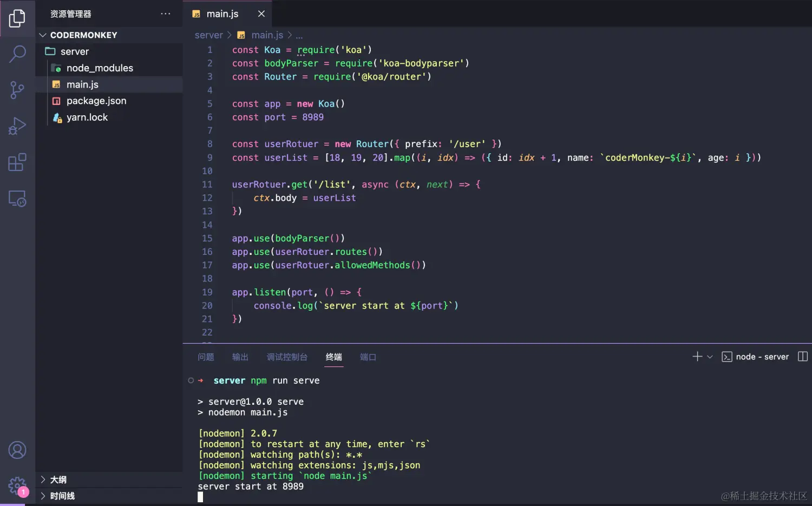
Task: Click 'server start at 8989' terminal output
Action: (251, 487)
